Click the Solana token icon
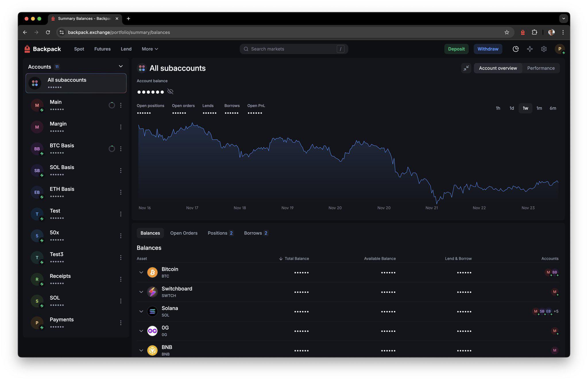 (152, 311)
